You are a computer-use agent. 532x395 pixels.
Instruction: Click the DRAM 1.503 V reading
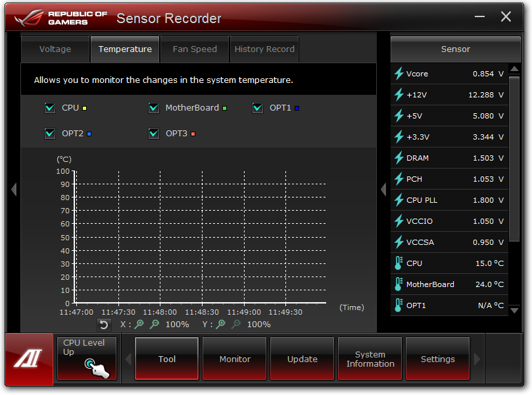point(488,158)
